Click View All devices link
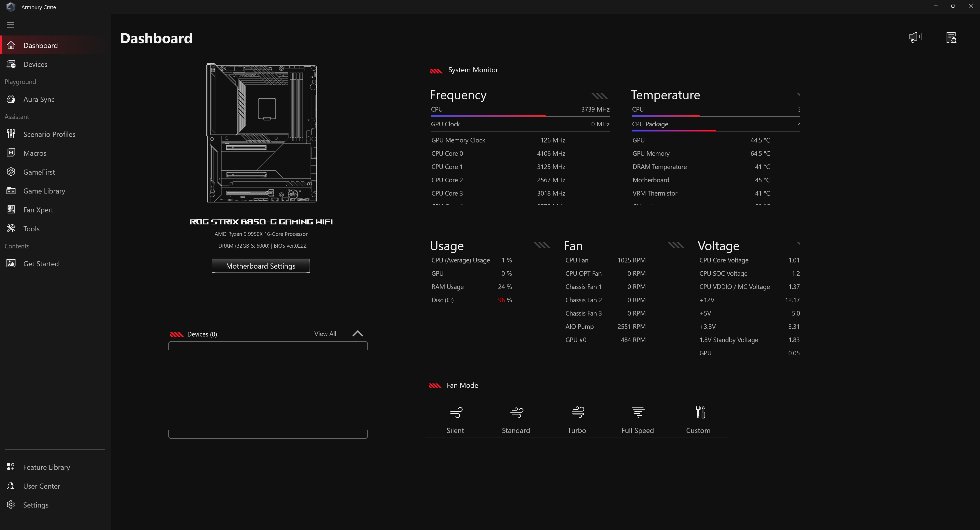Viewport: 980px width, 530px height. pyautogui.click(x=325, y=334)
